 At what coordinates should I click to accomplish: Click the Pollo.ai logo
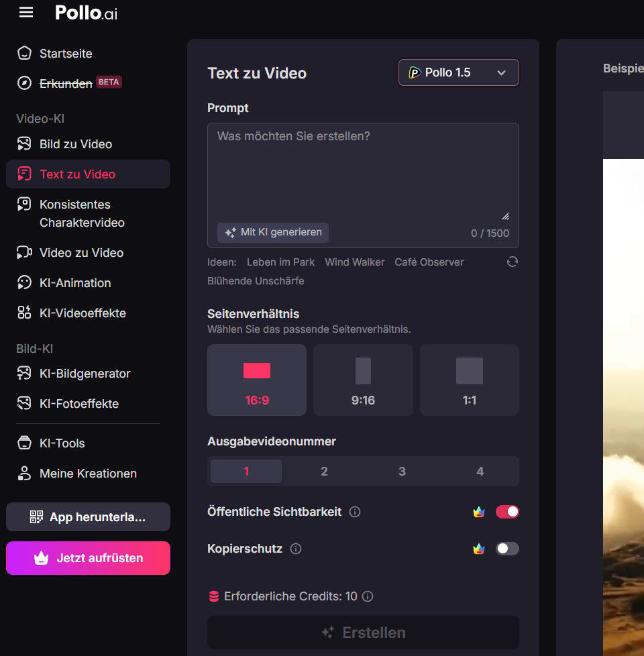86,13
